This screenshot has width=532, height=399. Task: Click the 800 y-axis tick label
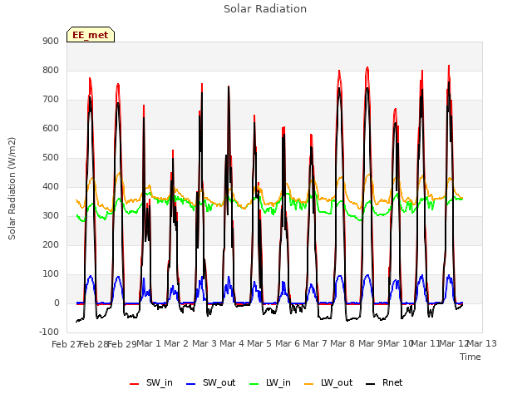point(51,70)
